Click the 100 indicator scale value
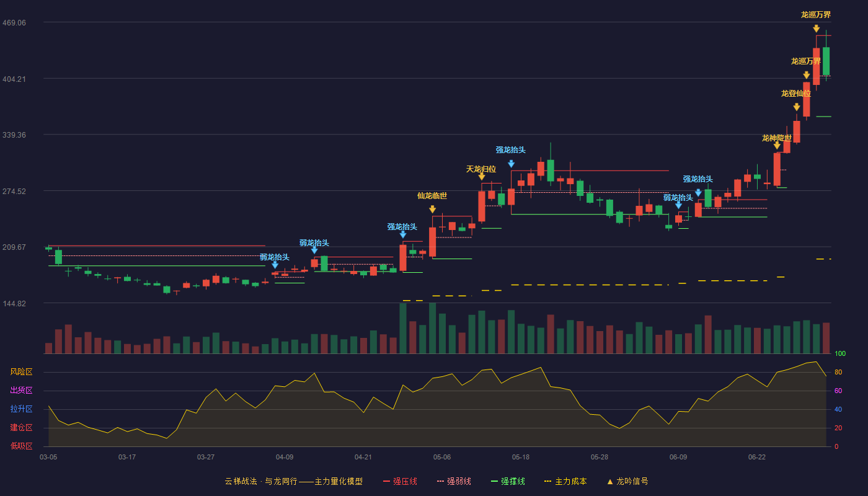The width and height of the screenshot is (868, 496). point(840,354)
